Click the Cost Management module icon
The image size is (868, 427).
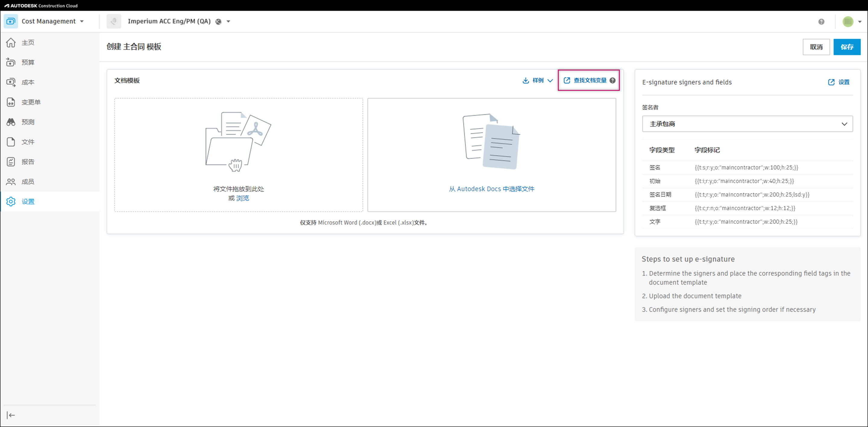click(x=11, y=21)
